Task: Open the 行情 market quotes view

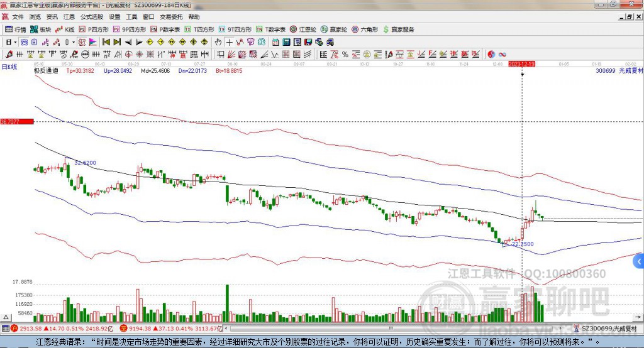Action: tap(16, 30)
